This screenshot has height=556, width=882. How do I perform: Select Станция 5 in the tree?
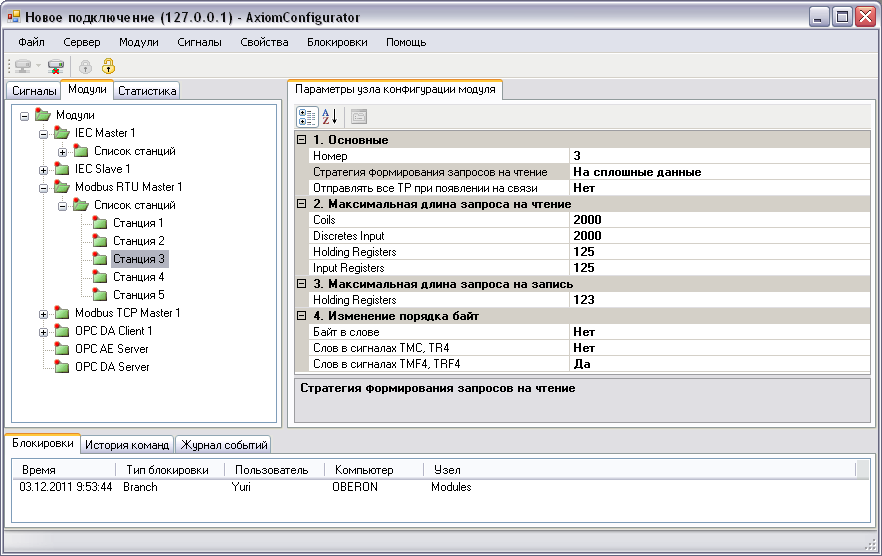[138, 294]
